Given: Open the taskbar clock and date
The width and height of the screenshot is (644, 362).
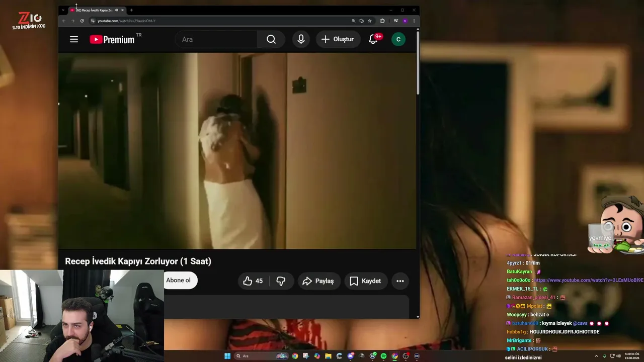Looking at the screenshot, I should [631, 356].
